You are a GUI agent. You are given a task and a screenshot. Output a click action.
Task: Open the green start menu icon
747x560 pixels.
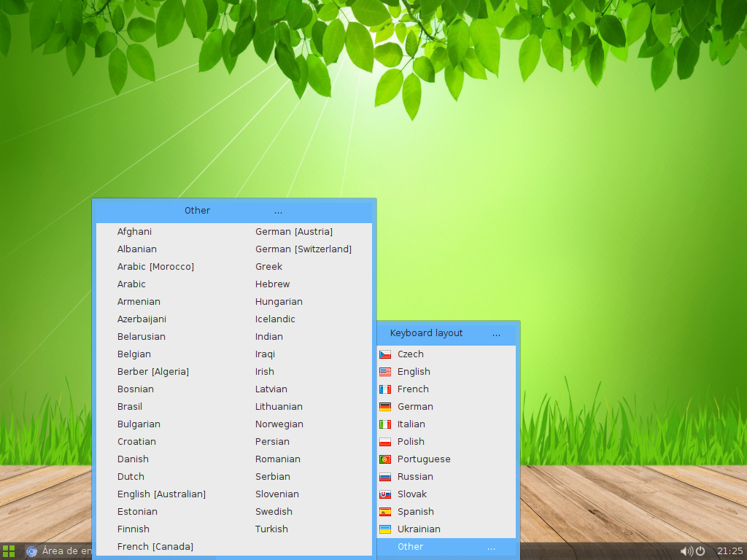tap(9, 551)
